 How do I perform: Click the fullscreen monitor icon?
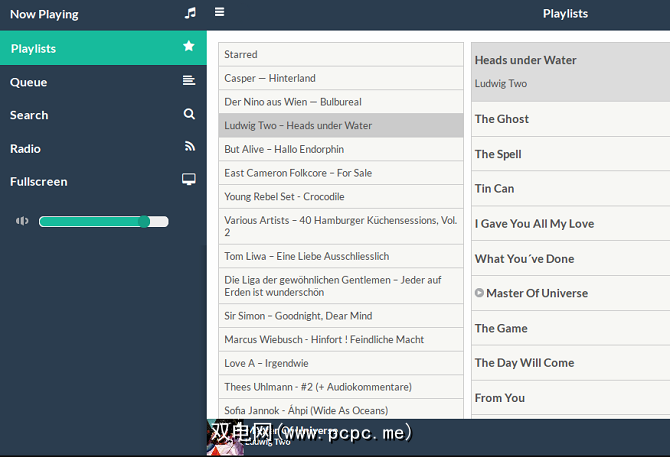(x=188, y=179)
